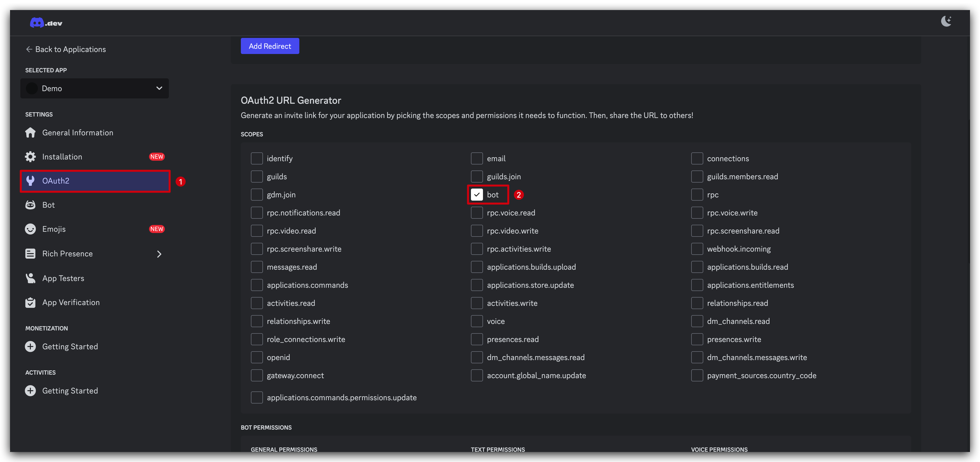Click the OAuth2 URL Generator heading

291,100
